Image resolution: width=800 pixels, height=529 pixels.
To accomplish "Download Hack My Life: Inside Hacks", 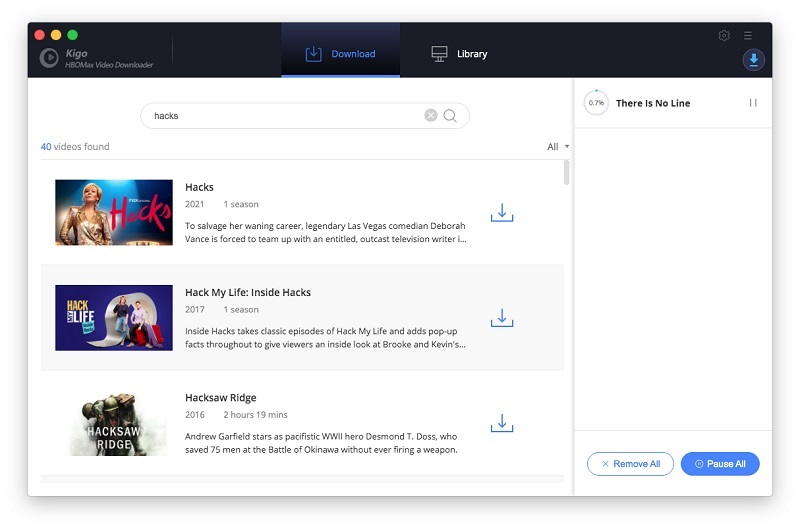I will 502,318.
